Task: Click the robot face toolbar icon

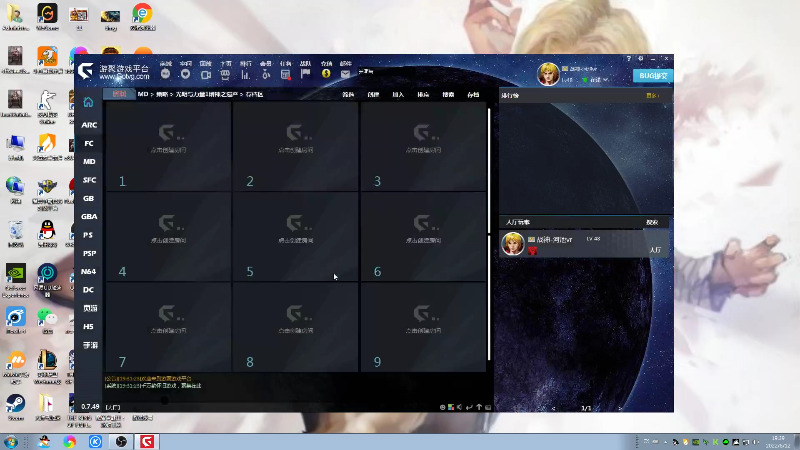Action: tap(165, 74)
